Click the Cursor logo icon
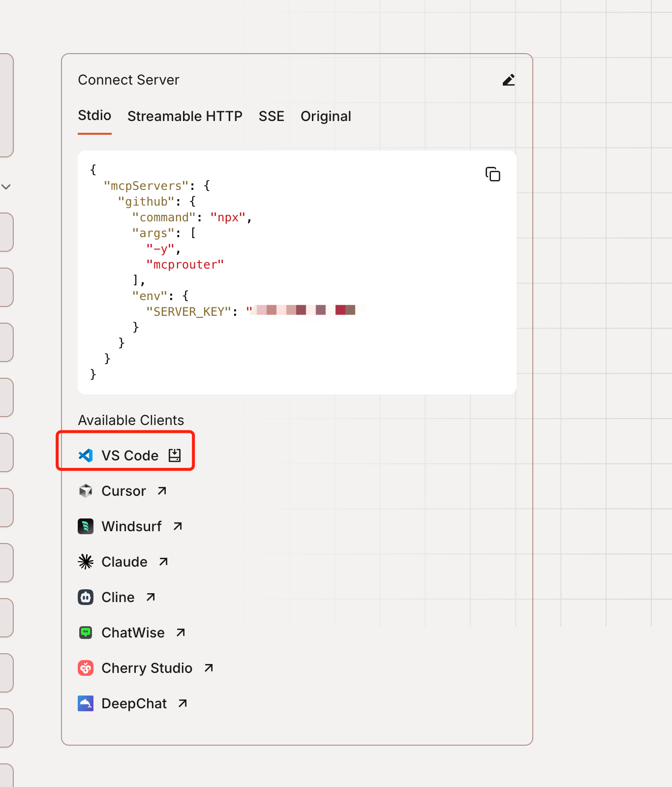 tap(86, 491)
